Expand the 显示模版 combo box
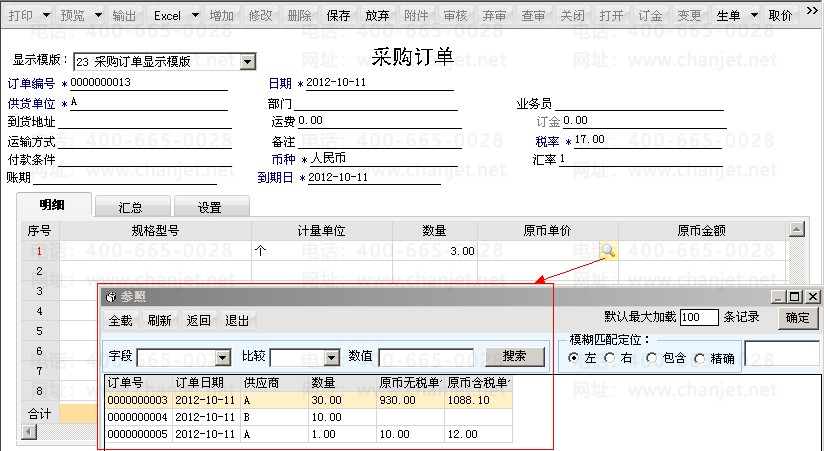 click(248, 62)
